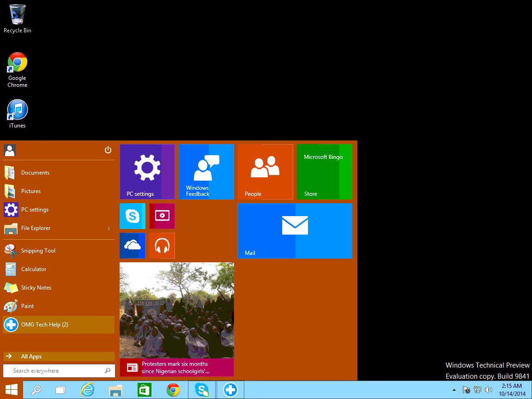532x399 pixels.
Task: Show All Apps list
Action: [x=59, y=356]
